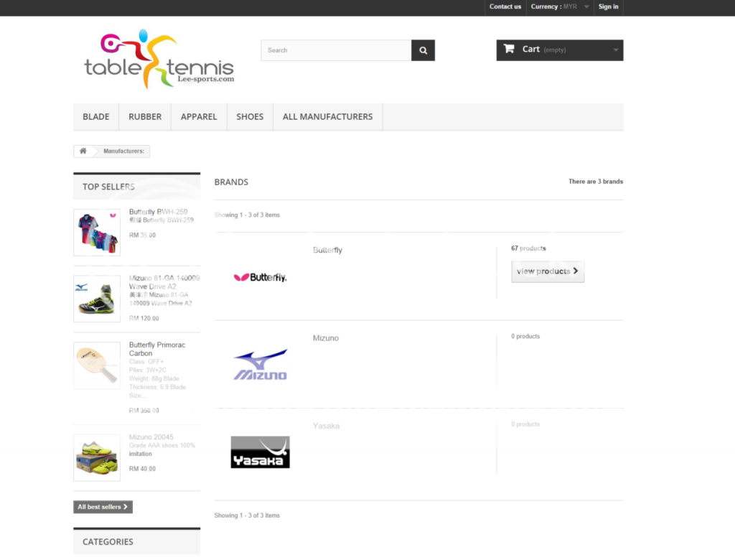Go to the SHOES category
Viewport: 735px width, 560px height.
click(x=250, y=117)
